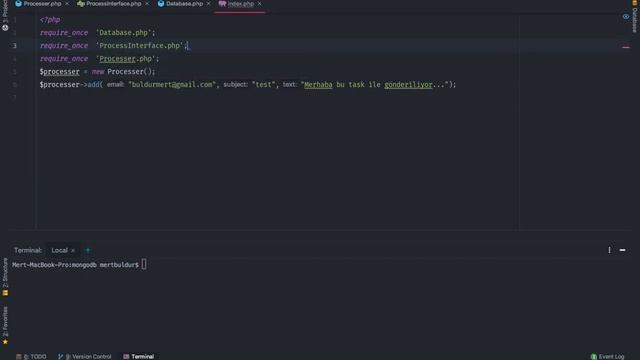Select the index.php tab
This screenshot has height=360, width=640.
click(240, 4)
